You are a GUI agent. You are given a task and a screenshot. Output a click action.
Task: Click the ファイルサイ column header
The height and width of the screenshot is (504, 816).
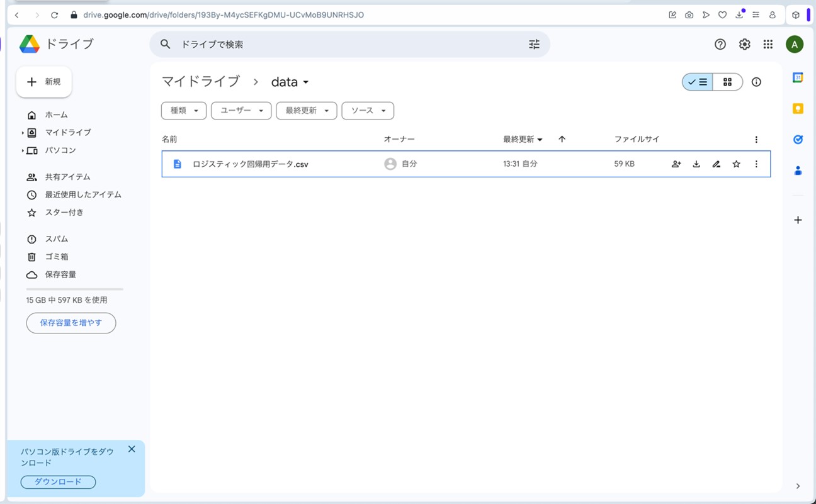pyautogui.click(x=637, y=139)
